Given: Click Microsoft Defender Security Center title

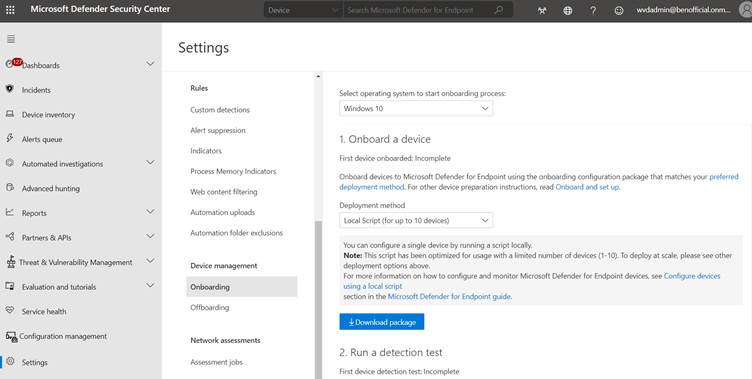Looking at the screenshot, I should 100,9.
